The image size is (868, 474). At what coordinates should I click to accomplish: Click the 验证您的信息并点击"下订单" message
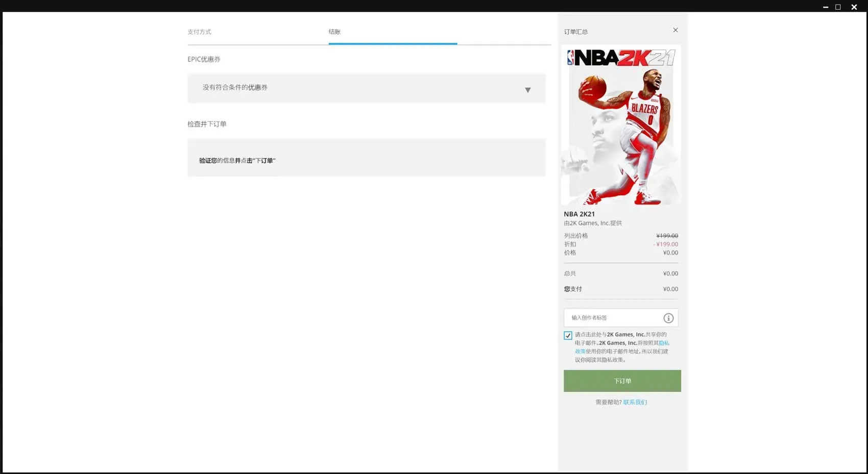[237, 161]
